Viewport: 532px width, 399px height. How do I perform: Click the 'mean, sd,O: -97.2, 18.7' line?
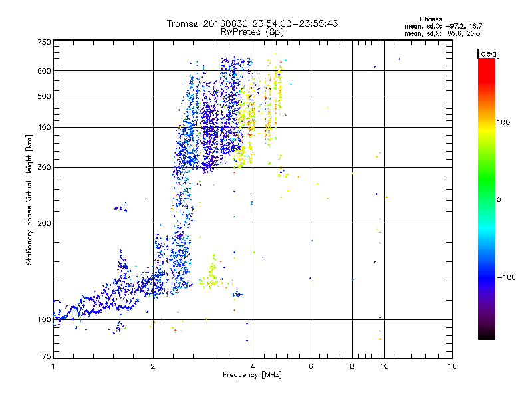pos(443,26)
